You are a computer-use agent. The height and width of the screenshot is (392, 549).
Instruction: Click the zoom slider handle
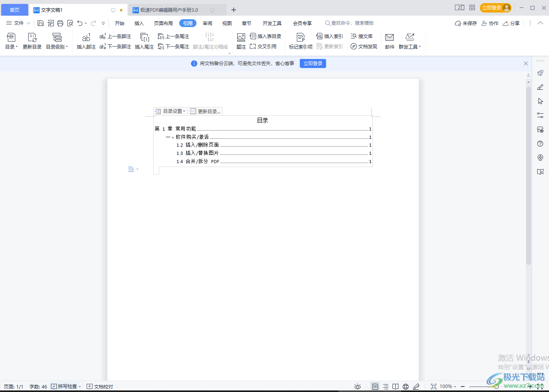496,387
